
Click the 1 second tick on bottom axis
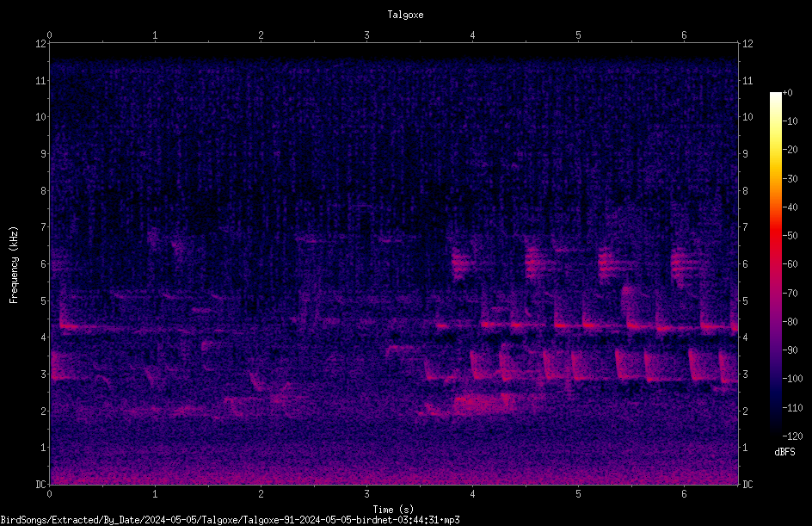tap(155, 494)
